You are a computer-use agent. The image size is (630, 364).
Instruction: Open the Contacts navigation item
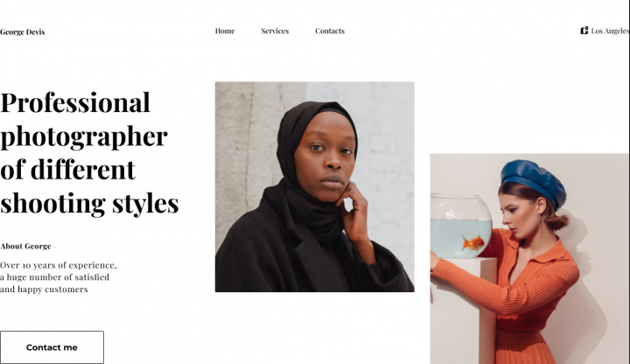click(x=330, y=31)
